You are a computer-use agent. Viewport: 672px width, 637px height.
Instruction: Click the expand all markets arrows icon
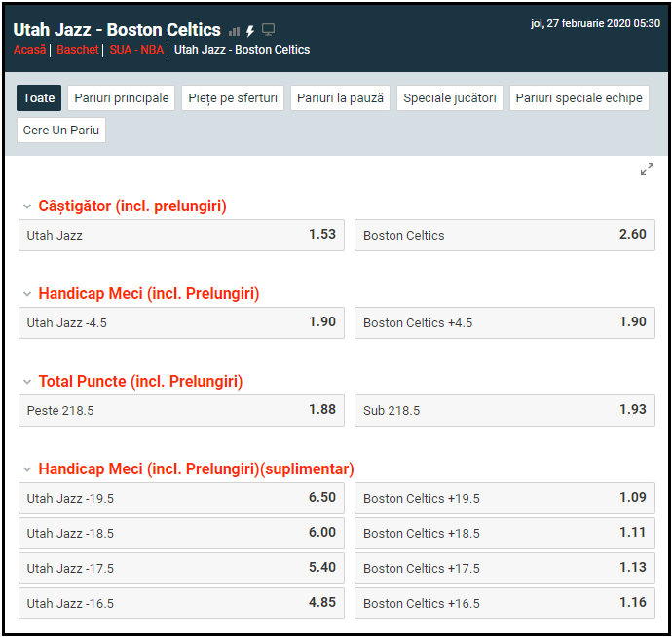647,169
